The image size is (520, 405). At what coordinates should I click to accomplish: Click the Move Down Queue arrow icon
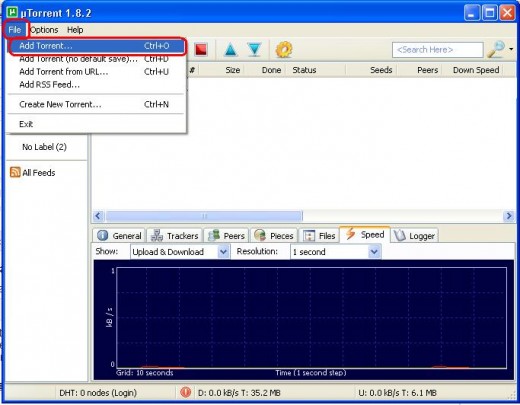tap(254, 49)
